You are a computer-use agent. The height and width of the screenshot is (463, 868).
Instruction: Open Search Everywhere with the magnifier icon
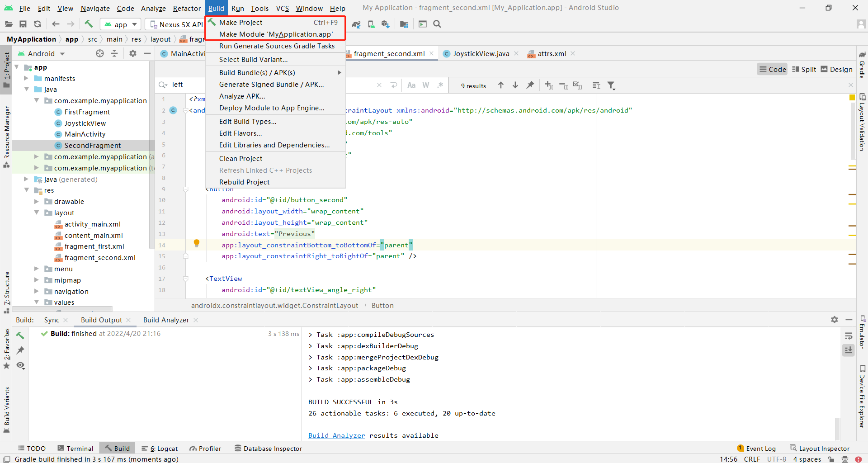point(437,24)
